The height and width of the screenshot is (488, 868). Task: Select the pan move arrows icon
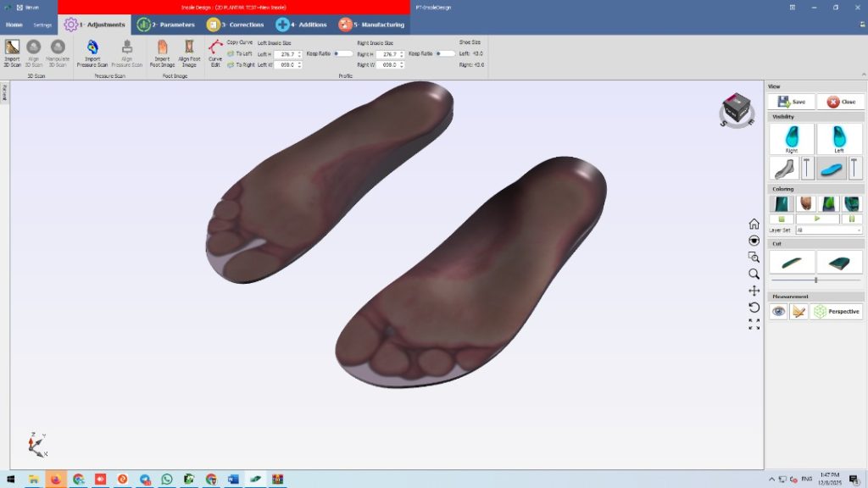coord(754,291)
